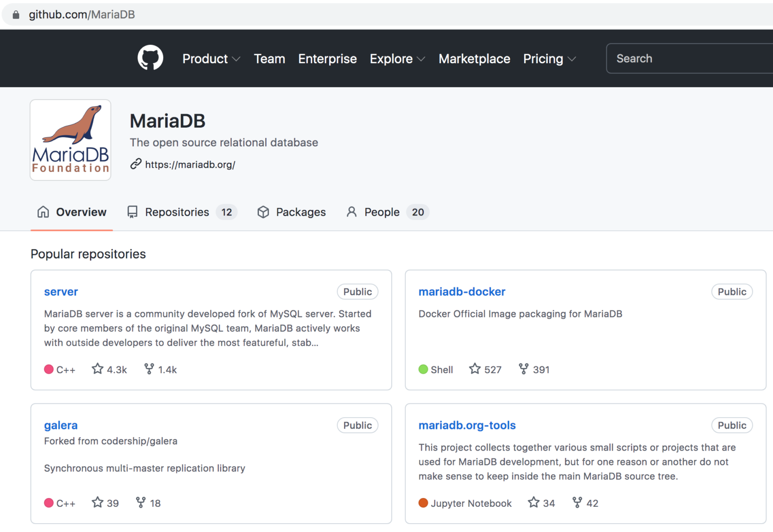Click the package cube icon

click(x=263, y=212)
